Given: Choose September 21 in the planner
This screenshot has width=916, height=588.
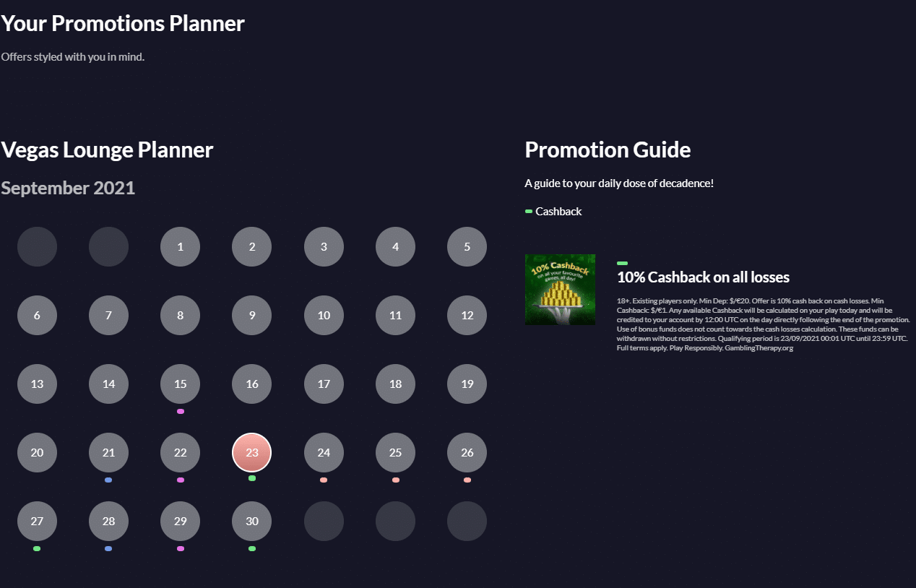Looking at the screenshot, I should (108, 453).
